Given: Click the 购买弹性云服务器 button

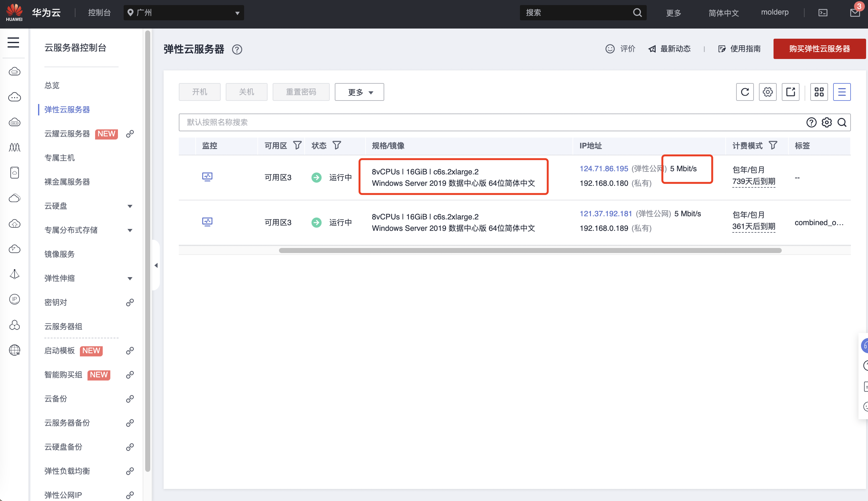Looking at the screenshot, I should pyautogui.click(x=819, y=49).
